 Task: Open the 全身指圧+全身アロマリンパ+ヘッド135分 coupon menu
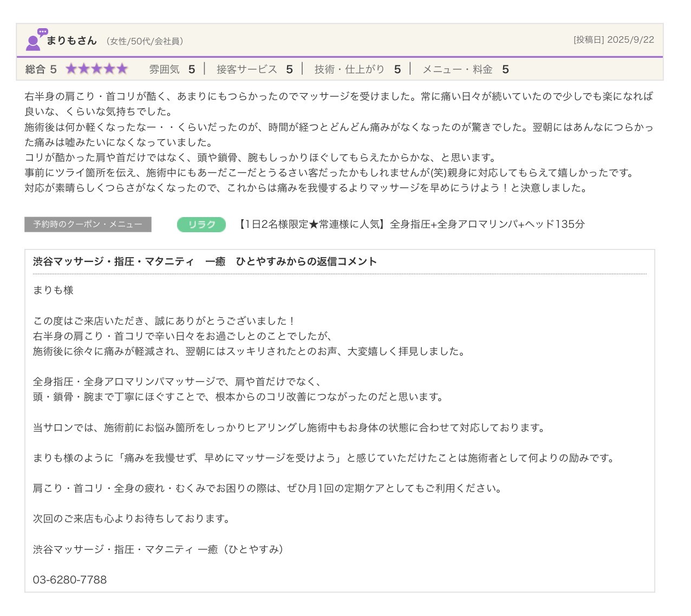(x=412, y=224)
